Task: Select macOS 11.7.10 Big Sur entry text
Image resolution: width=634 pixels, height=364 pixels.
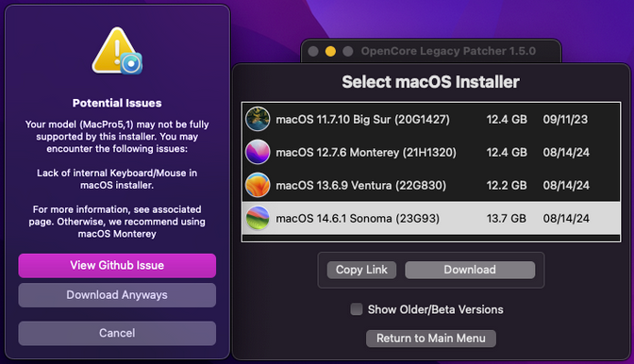Action: tap(362, 120)
